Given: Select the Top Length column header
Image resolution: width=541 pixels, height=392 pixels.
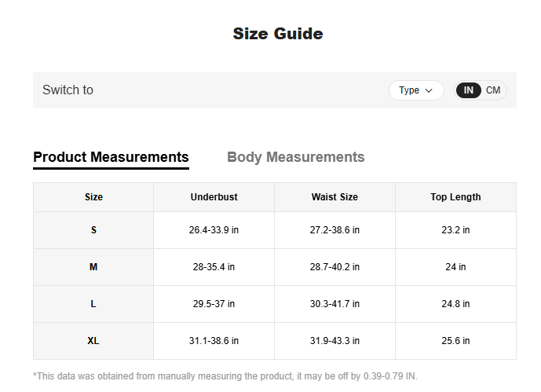Looking at the screenshot, I should [x=455, y=197].
